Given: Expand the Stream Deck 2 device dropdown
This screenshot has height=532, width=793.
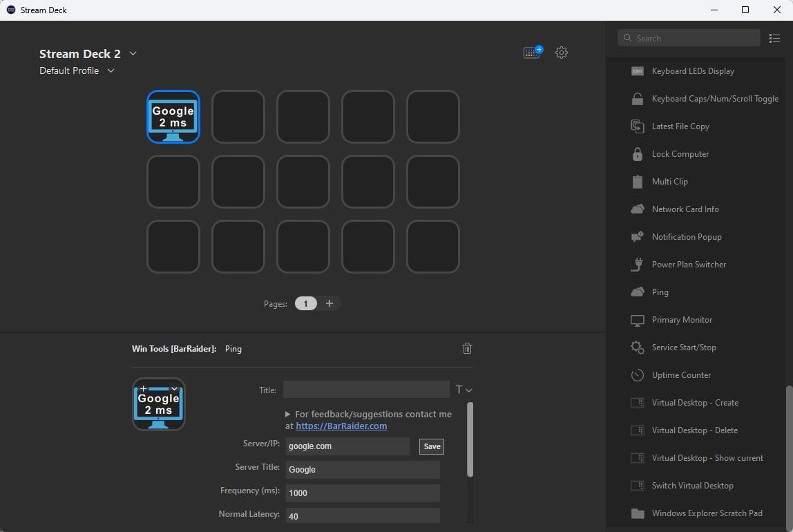Looking at the screenshot, I should [x=133, y=54].
